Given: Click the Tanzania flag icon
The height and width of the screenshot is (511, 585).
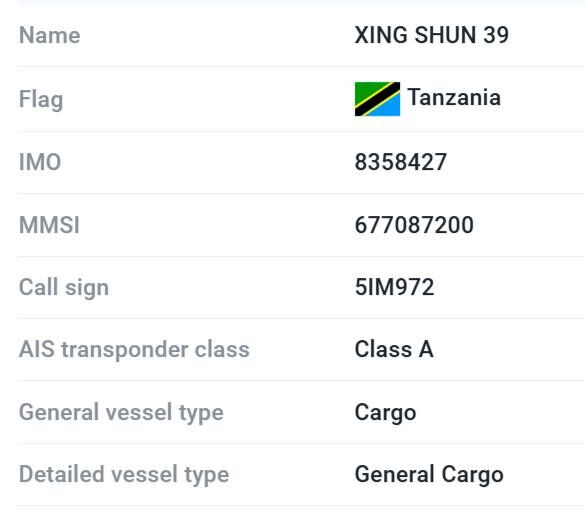Looking at the screenshot, I should [377, 99].
